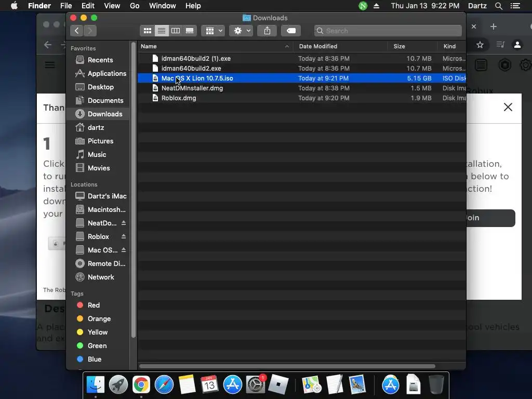The height and width of the screenshot is (399, 532).
Task: Go forward with the Finder forward arrow
Action: point(90,31)
